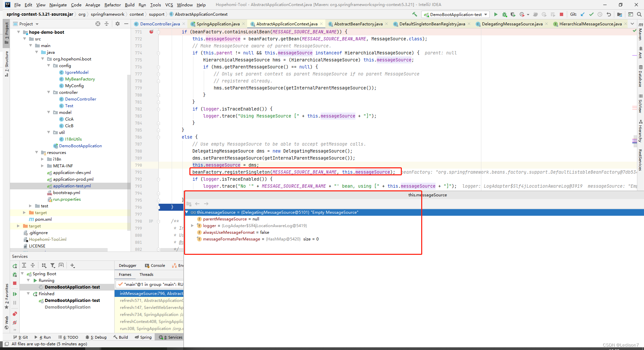The width and height of the screenshot is (644, 350).
Task: Rerun the service in the Services side toolbar
Action: 15,266
